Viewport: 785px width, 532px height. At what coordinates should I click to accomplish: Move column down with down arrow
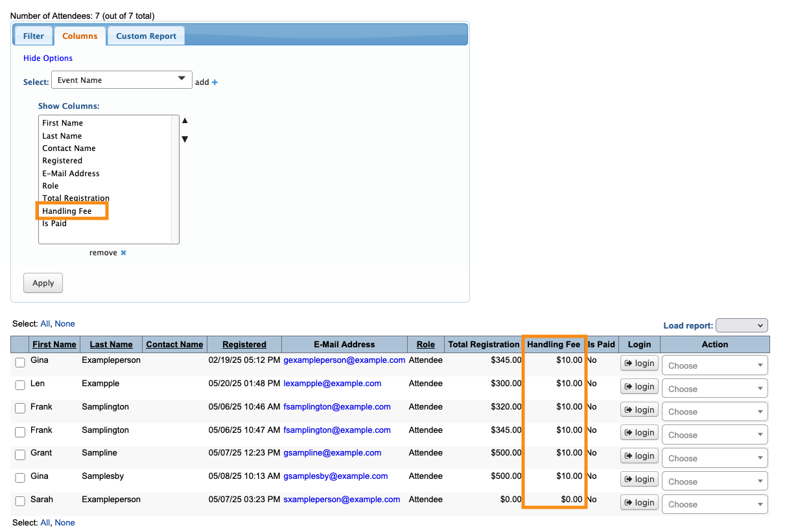point(185,139)
